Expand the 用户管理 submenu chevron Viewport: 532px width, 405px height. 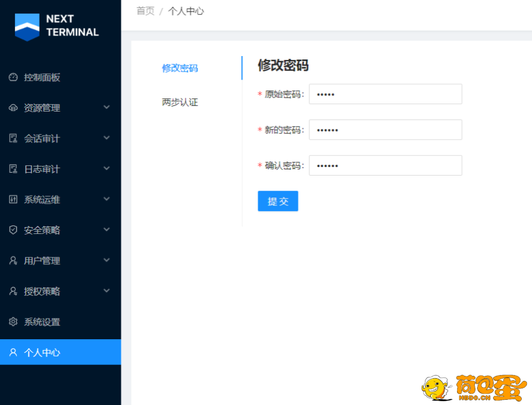(x=107, y=260)
